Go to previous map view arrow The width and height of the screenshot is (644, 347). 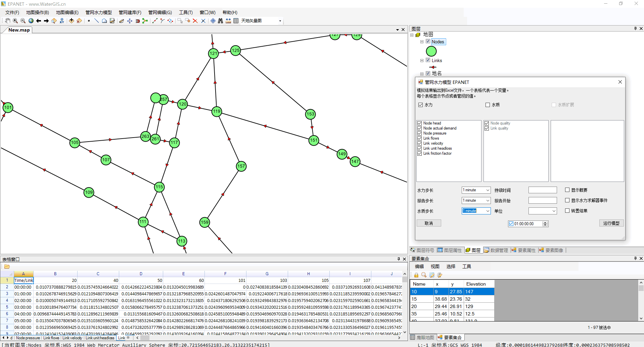(39, 21)
